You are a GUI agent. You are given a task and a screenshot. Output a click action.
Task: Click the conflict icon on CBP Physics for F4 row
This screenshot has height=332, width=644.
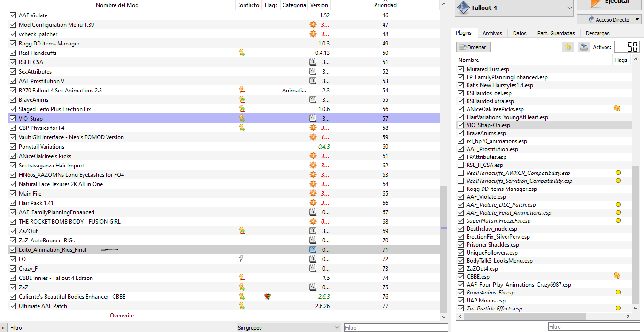pos(242,128)
